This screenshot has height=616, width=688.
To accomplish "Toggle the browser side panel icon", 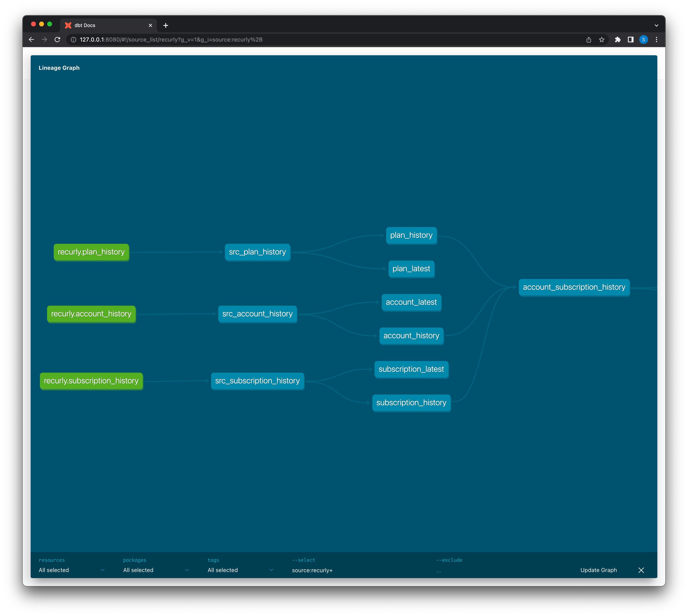I will pyautogui.click(x=631, y=40).
